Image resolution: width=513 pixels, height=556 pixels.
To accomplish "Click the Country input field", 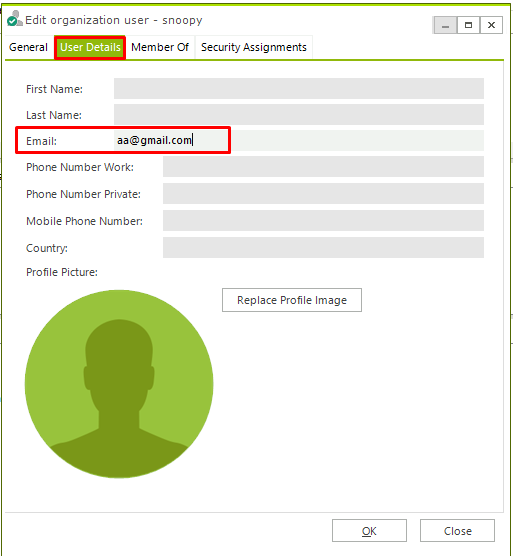I will [x=323, y=248].
